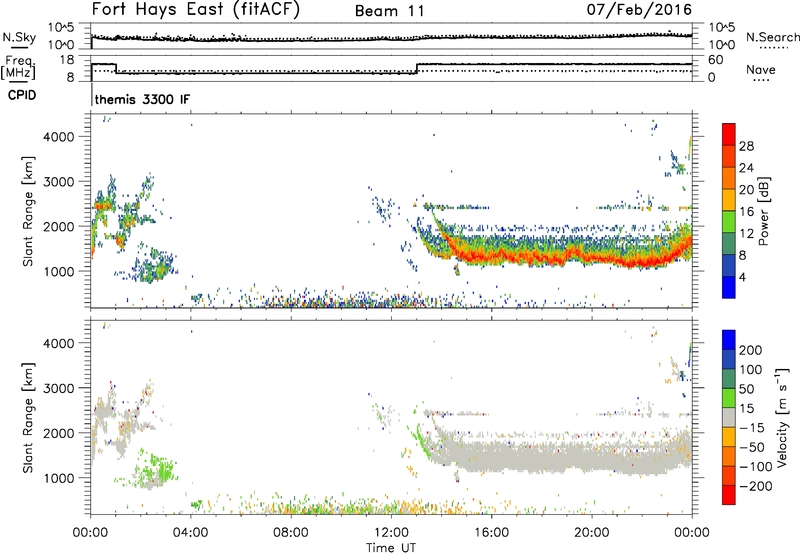Viewport: 800px width, 554px height.
Task: Click the 'N.Sky' legend label
Action: pyautogui.click(x=19, y=37)
